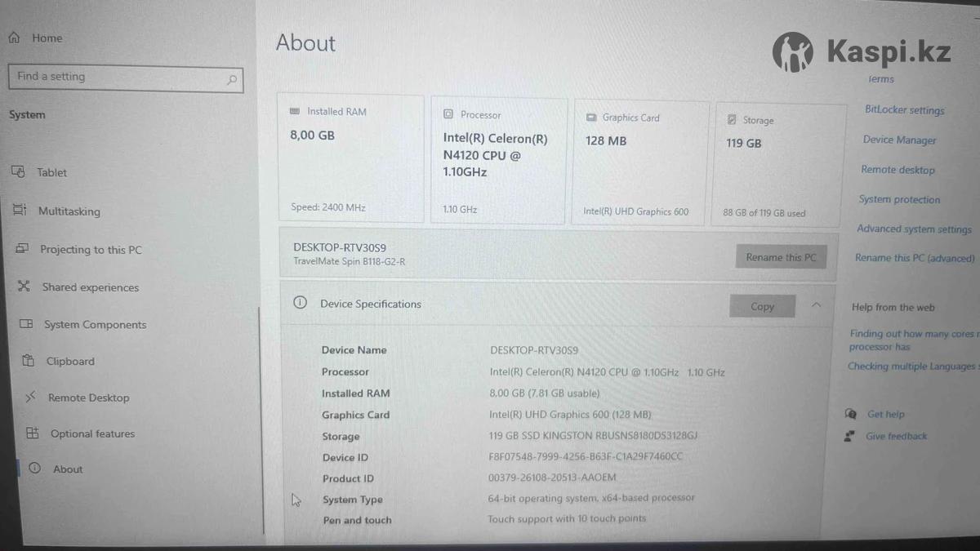
Task: Click the Give feedback link
Action: pyautogui.click(x=896, y=437)
